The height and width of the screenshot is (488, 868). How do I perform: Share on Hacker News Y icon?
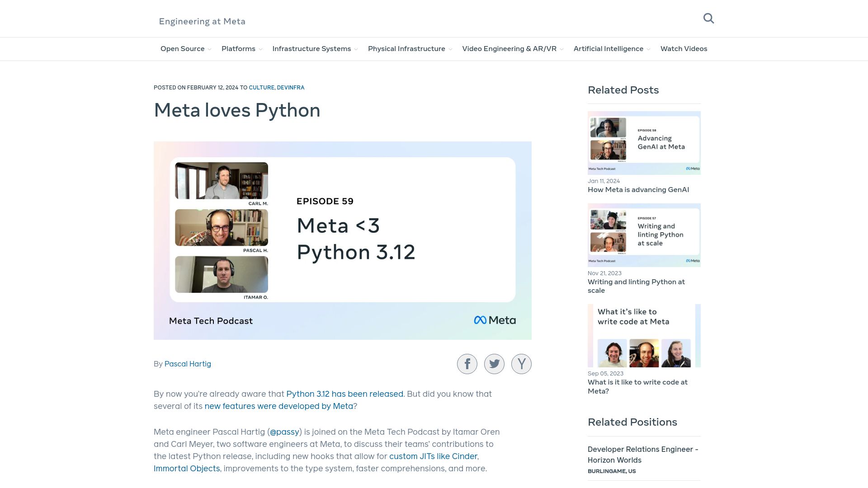click(521, 364)
